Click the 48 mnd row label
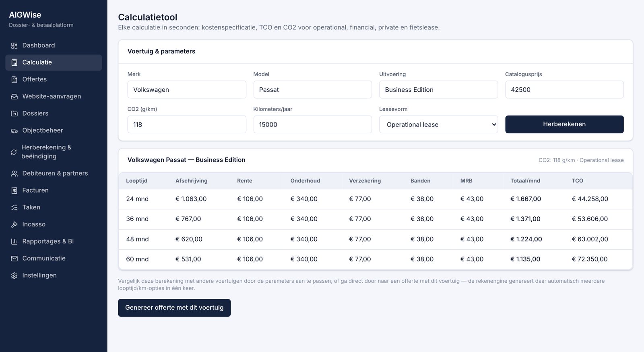 [137, 239]
